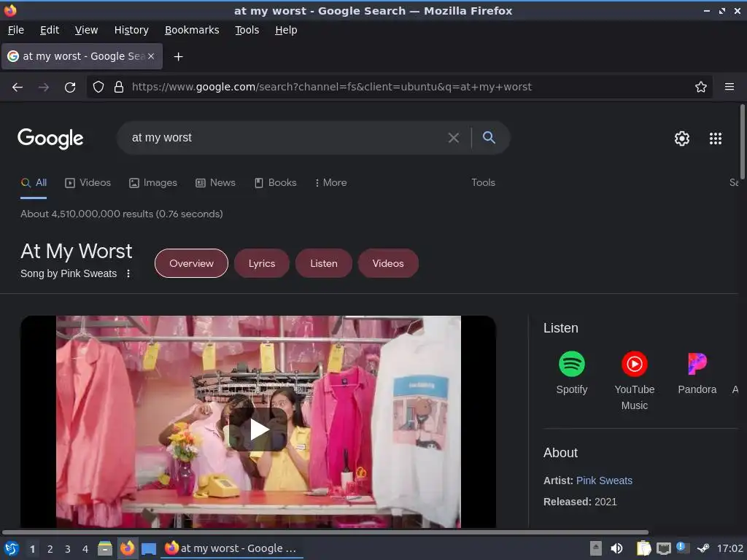This screenshot has width=747, height=560.
Task: Open the removable media tray icon
Action: pyautogui.click(x=595, y=548)
